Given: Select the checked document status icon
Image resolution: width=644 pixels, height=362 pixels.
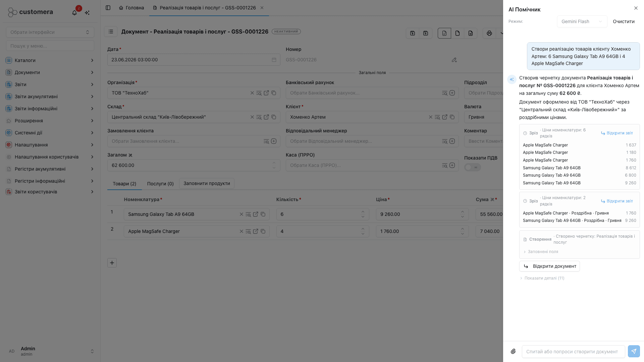Looking at the screenshot, I should point(444,33).
